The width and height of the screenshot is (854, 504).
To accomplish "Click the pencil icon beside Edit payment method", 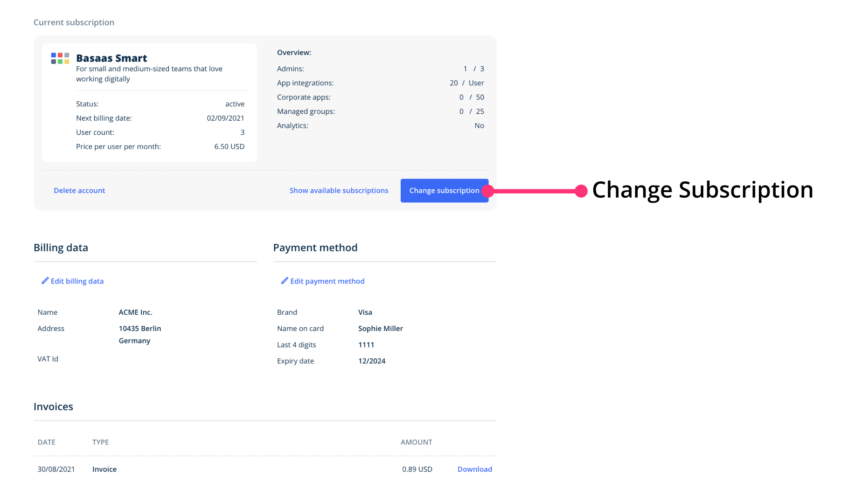I will [x=285, y=281].
